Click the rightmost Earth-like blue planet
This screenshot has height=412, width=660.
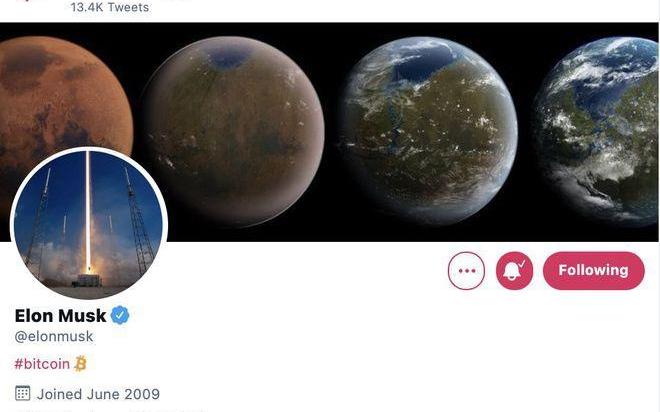pos(596,131)
